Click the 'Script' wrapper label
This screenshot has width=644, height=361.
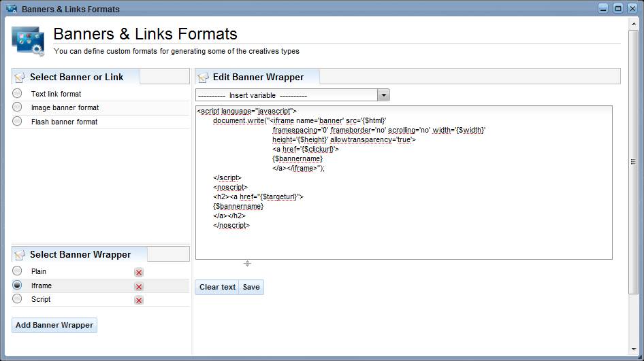pos(41,299)
